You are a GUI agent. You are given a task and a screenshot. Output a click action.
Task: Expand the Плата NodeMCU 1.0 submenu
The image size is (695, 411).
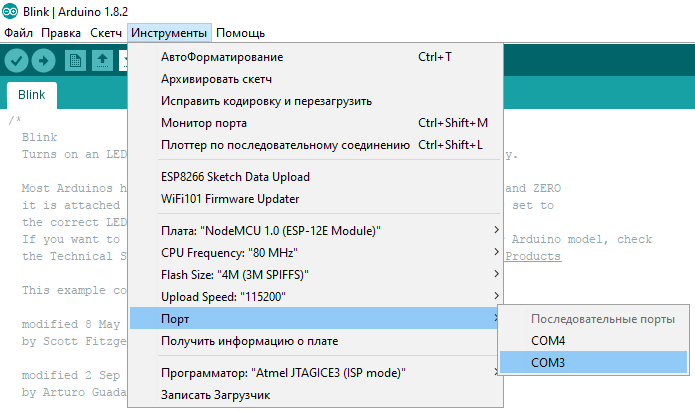point(316,231)
